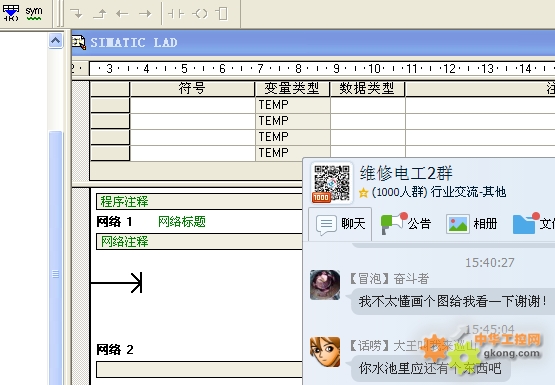555x385 pixels.
Task: Click the username 奋斗者
Action: tap(411, 279)
